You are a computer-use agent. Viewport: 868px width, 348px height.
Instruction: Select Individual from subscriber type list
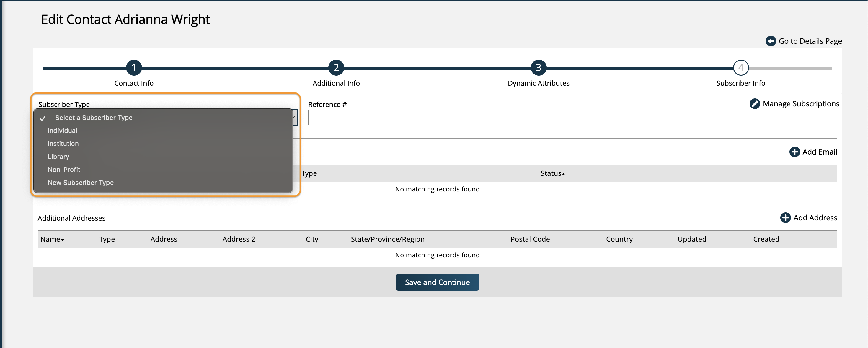pos(62,131)
